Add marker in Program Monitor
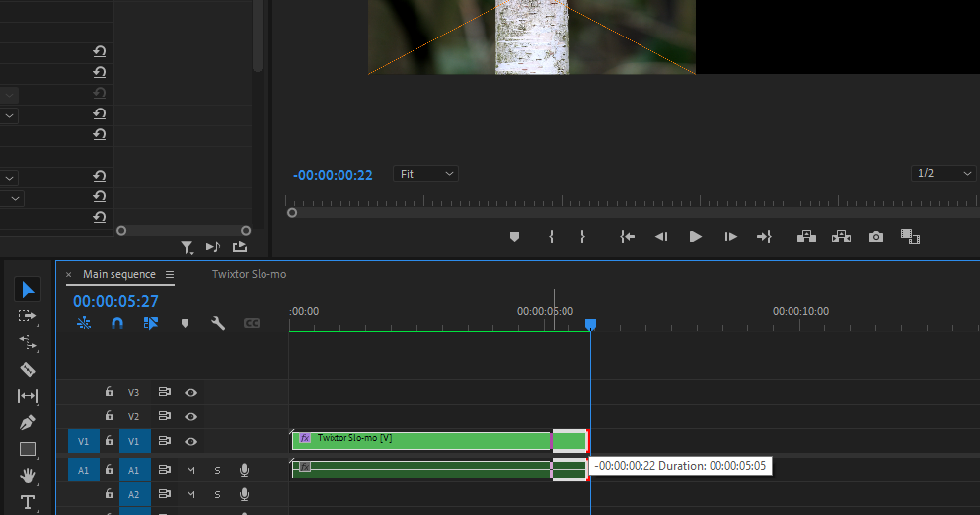 pos(514,236)
